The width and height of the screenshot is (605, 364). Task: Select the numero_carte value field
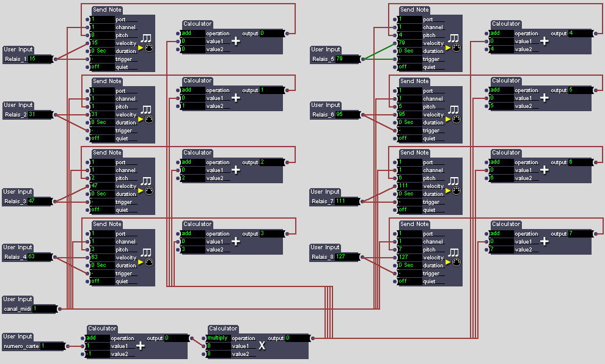[x=52, y=346]
